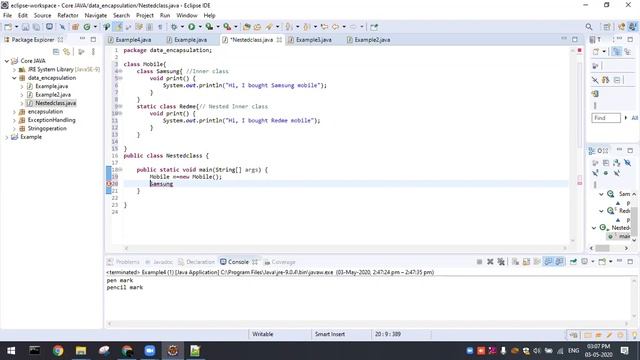Click the New file wizard icon
Image resolution: width=640 pixels, height=360 pixels.
[8, 27]
